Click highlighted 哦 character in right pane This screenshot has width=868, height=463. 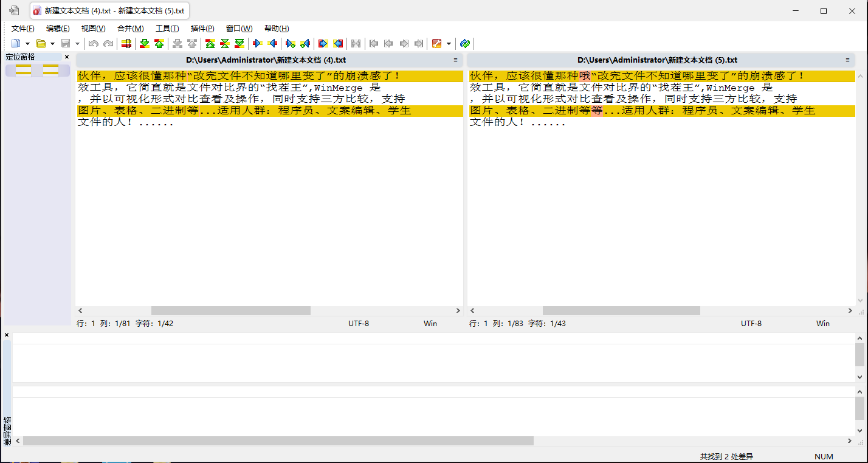(585, 76)
